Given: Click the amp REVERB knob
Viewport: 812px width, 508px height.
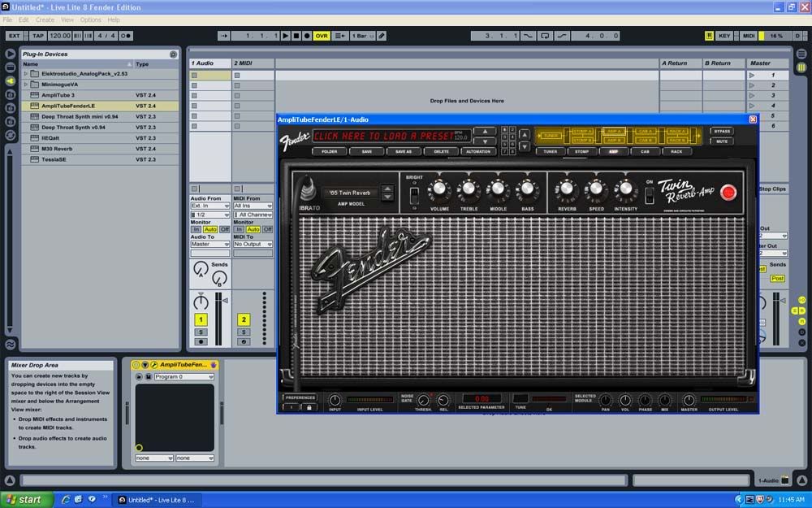Looking at the screenshot, I should pyautogui.click(x=567, y=191).
